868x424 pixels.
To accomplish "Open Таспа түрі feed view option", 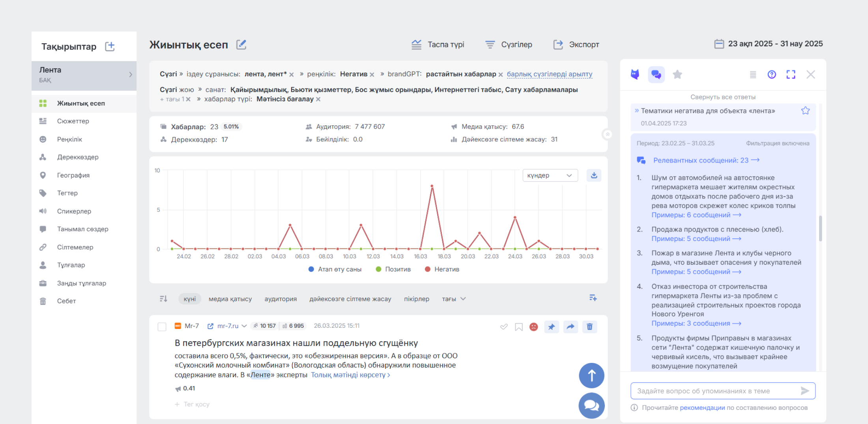I will 438,45.
